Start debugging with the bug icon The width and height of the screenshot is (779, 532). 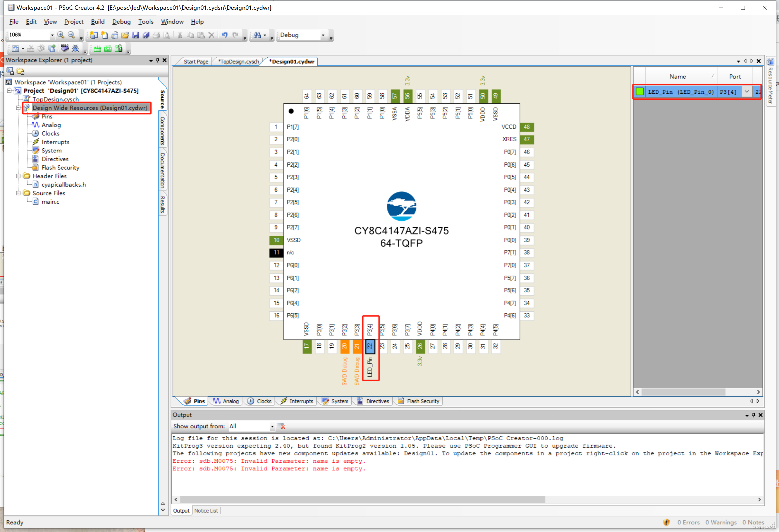(x=75, y=48)
